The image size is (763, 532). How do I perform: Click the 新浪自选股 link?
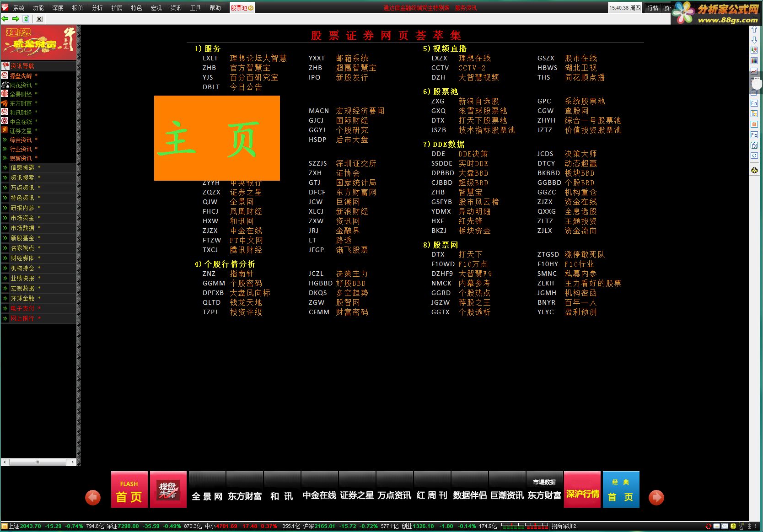click(479, 101)
